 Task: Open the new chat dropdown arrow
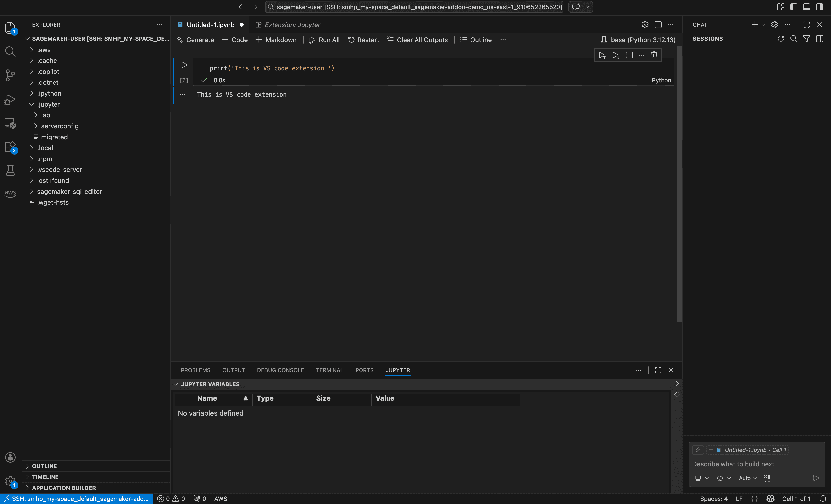[763, 25]
